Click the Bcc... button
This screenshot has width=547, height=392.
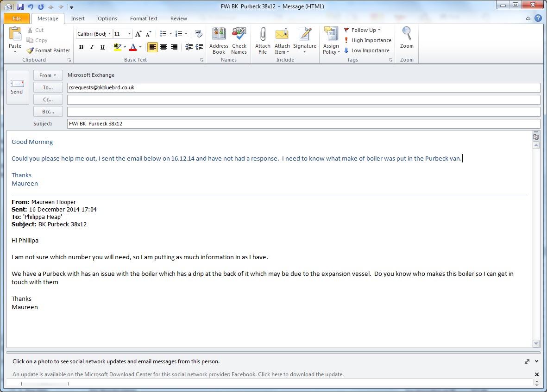point(48,112)
